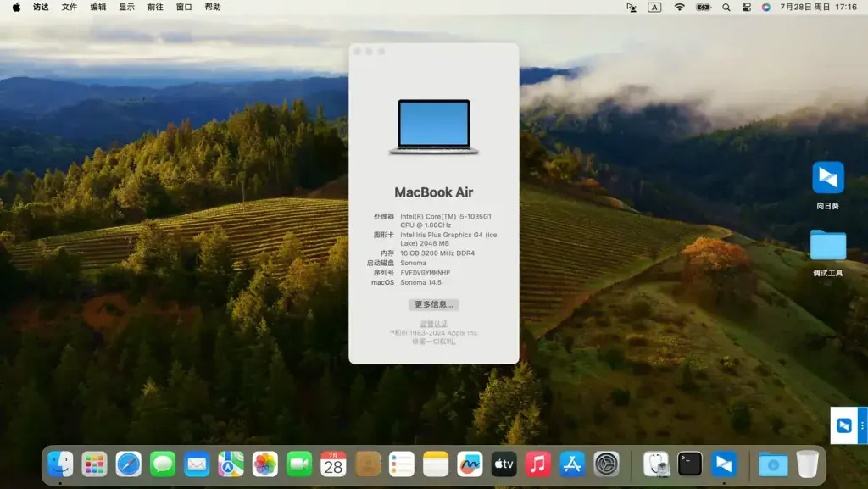Click the floating widget's three-dot handle

coord(861,425)
